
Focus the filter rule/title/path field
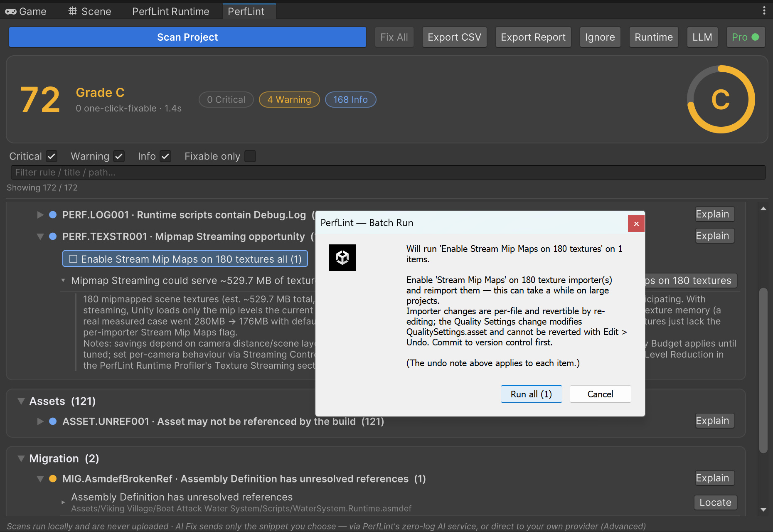click(x=388, y=172)
